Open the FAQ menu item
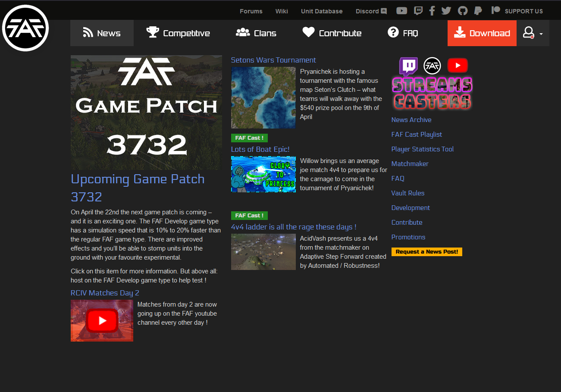This screenshot has width=561, height=392. [x=403, y=33]
